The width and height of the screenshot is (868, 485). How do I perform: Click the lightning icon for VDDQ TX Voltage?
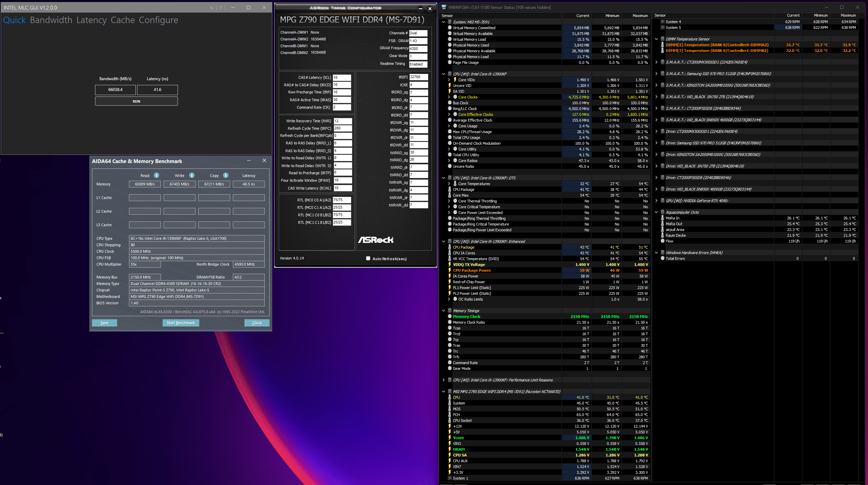pyautogui.click(x=449, y=265)
